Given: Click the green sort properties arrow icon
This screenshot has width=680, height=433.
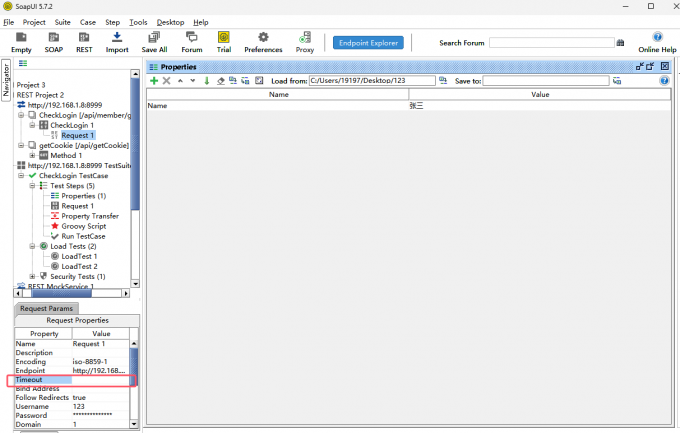Looking at the screenshot, I should point(207,81).
